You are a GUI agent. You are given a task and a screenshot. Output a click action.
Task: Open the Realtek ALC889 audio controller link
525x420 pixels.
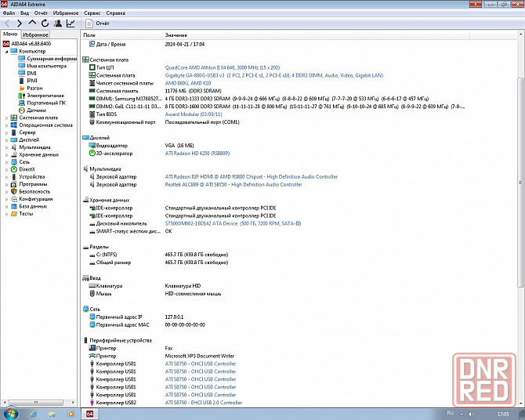pyautogui.click(x=234, y=185)
